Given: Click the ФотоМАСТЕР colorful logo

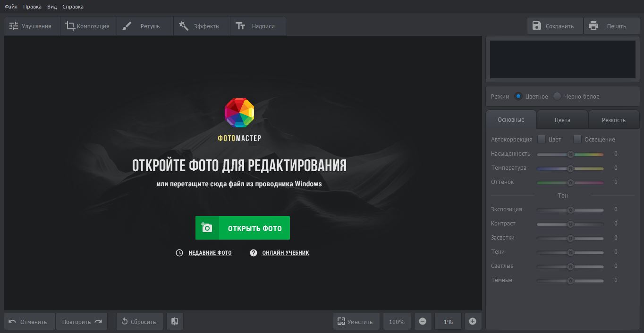Looking at the screenshot, I should pos(239,113).
